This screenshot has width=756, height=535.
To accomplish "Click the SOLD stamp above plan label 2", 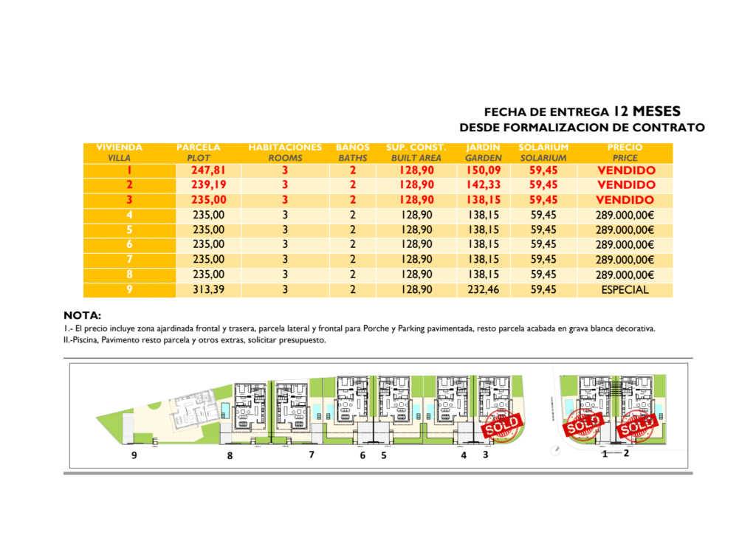I will [x=637, y=426].
